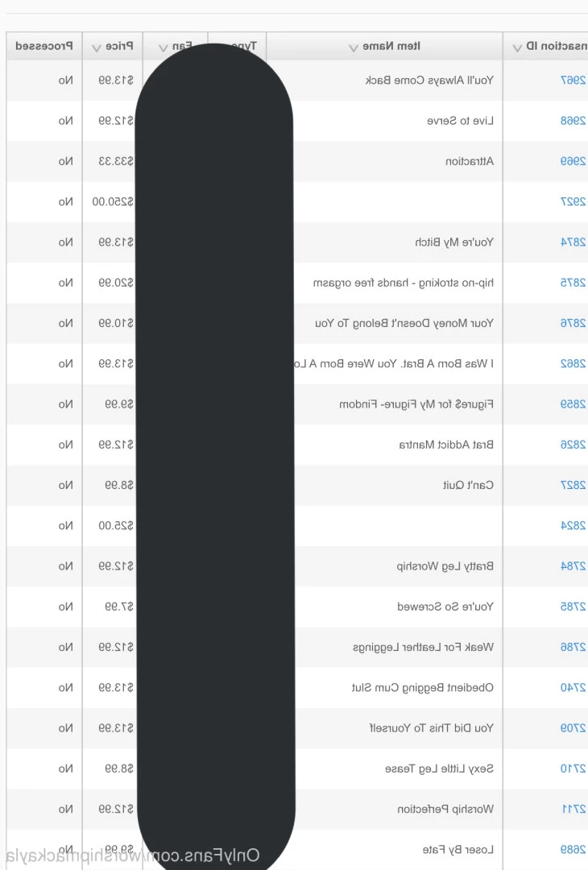588x870 pixels.
Task: Open transaction ID 2968 link
Action: [573, 121]
